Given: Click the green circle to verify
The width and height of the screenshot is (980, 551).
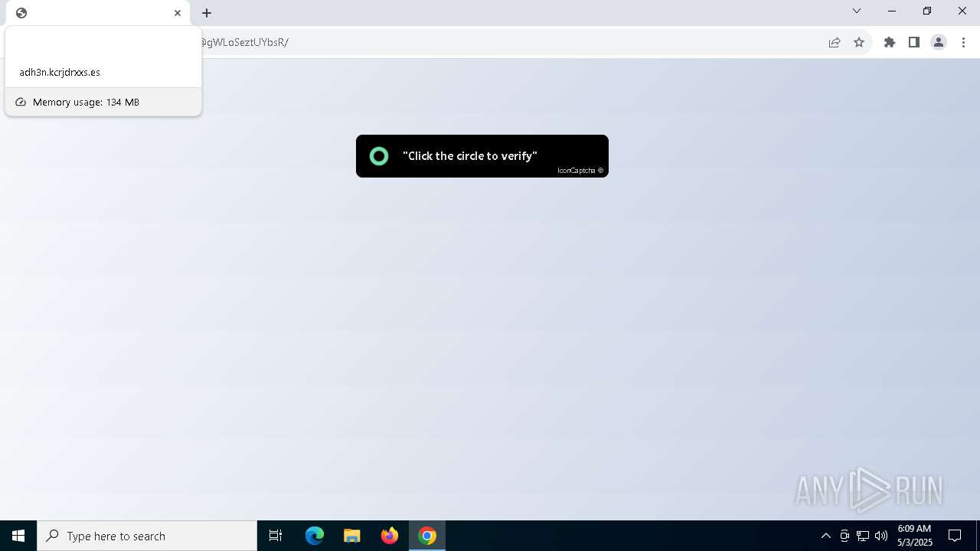Looking at the screenshot, I should [x=379, y=156].
